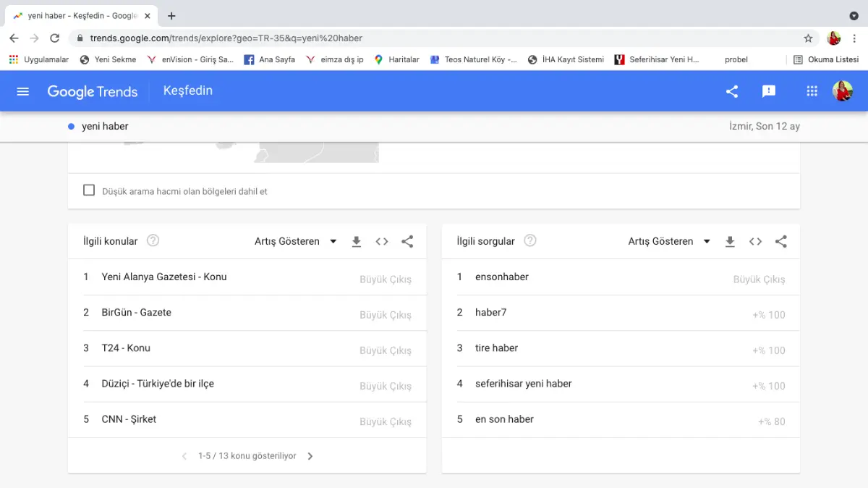Open BirGün - Gazete topic
Viewport: 868px width, 488px height.
(x=137, y=312)
